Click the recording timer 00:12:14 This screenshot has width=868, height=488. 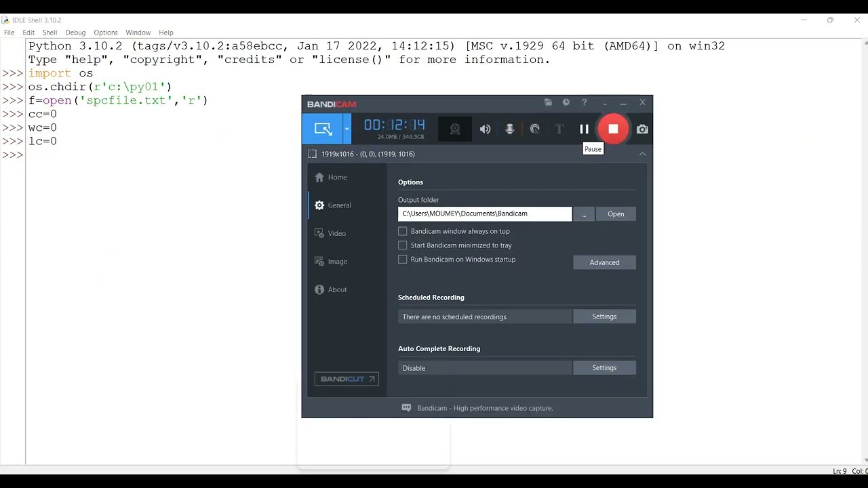click(395, 125)
